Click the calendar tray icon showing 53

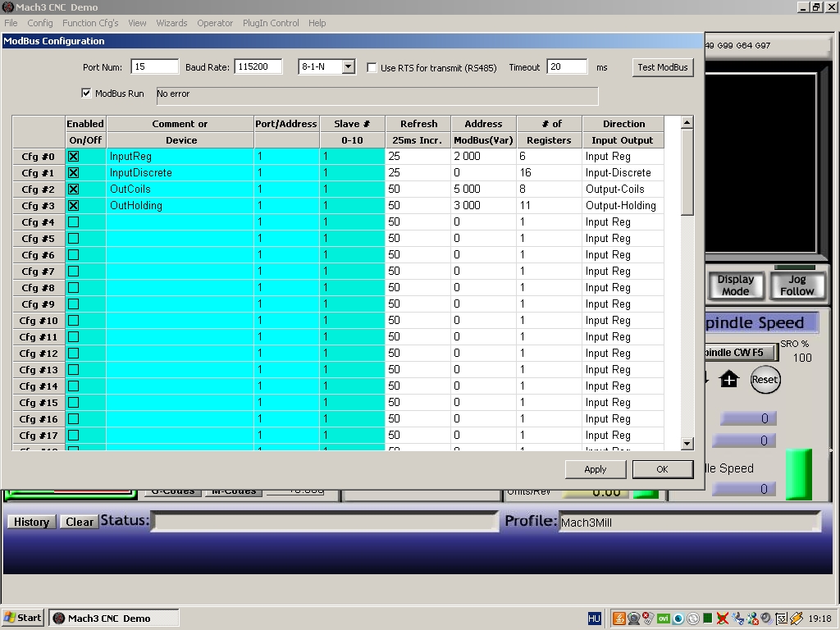tap(782, 619)
